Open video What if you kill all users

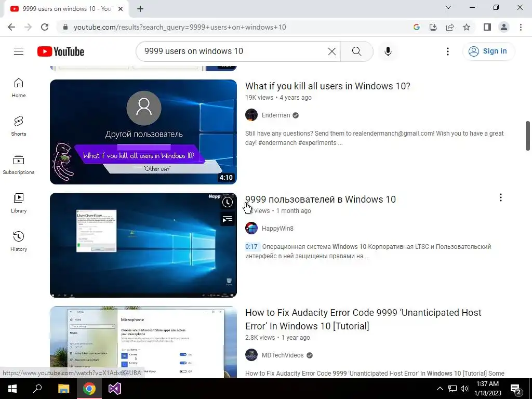click(327, 86)
